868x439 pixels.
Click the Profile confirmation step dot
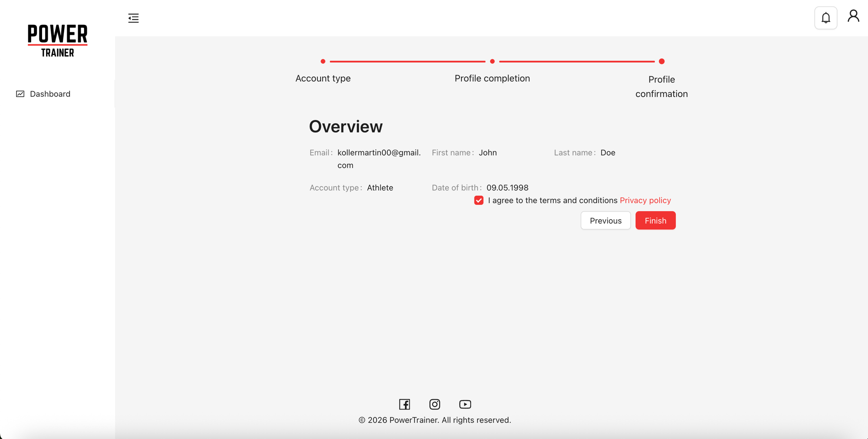click(661, 61)
